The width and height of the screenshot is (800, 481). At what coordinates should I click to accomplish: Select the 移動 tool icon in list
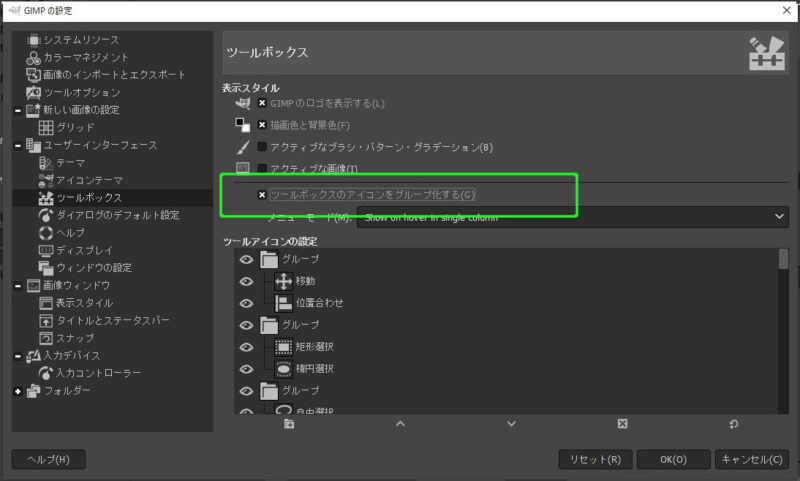(283, 281)
